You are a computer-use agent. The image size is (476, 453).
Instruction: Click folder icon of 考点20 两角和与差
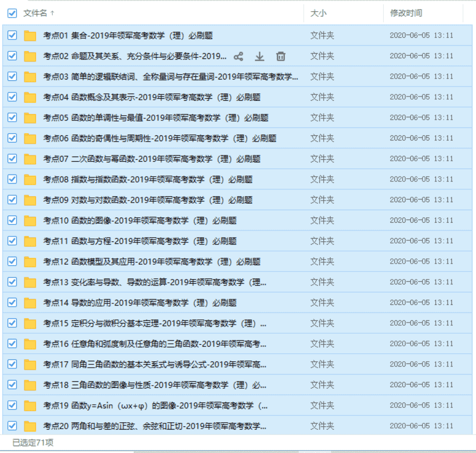pos(30,426)
